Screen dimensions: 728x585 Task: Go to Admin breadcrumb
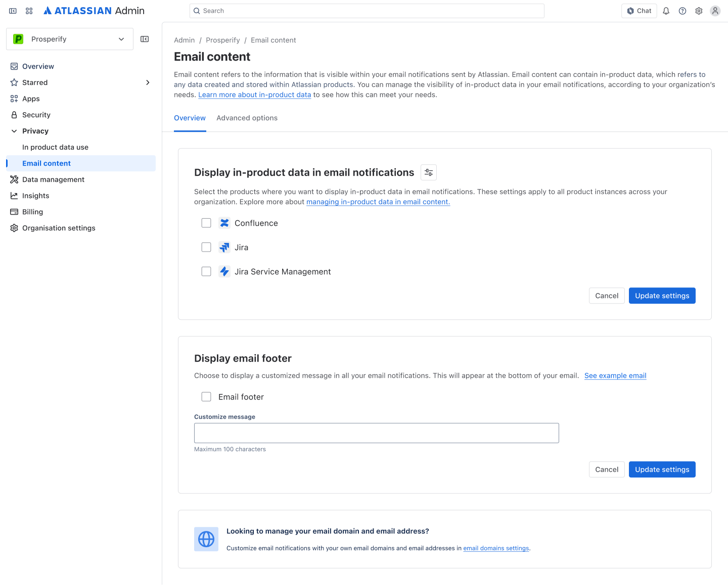click(x=184, y=40)
